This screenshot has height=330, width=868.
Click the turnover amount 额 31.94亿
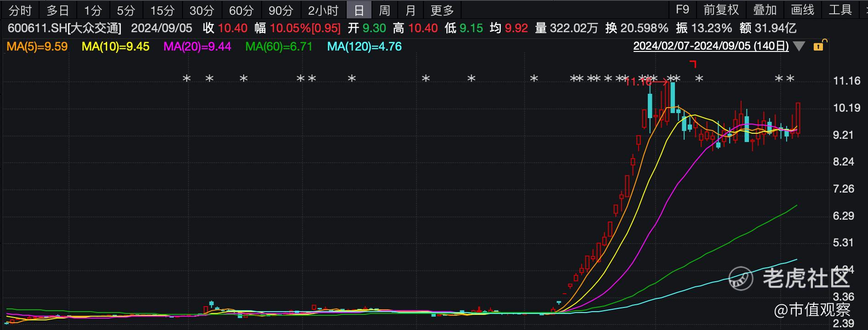768,28
